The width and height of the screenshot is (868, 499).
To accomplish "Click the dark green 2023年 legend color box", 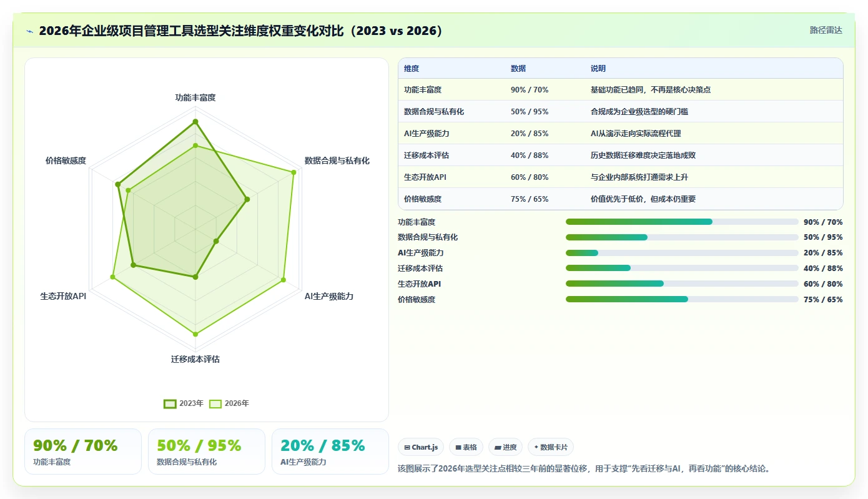I will click(x=170, y=403).
